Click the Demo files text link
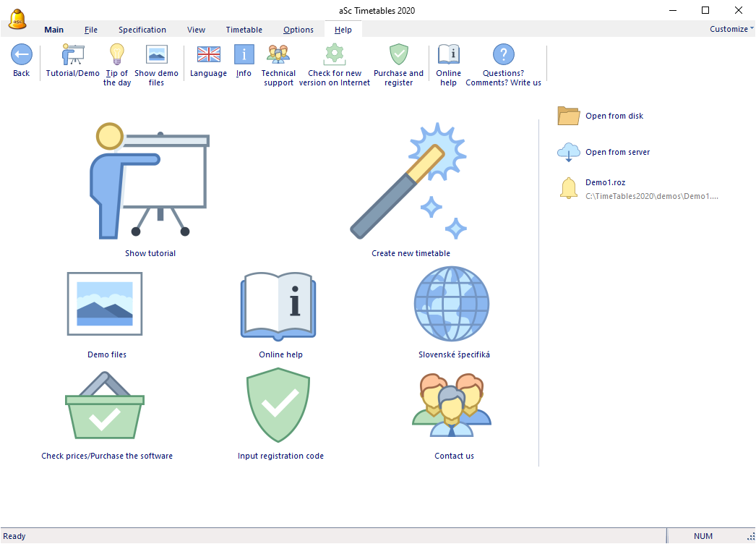Image resolution: width=756 pixels, height=544 pixels. coord(107,354)
